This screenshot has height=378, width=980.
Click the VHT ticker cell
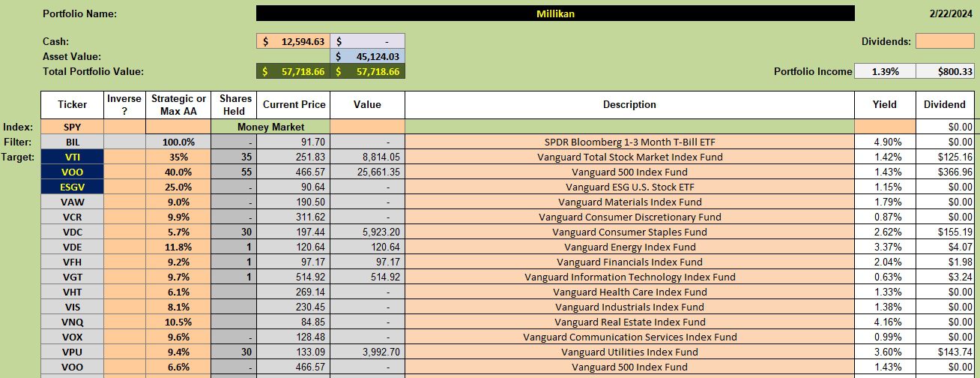pyautogui.click(x=72, y=292)
